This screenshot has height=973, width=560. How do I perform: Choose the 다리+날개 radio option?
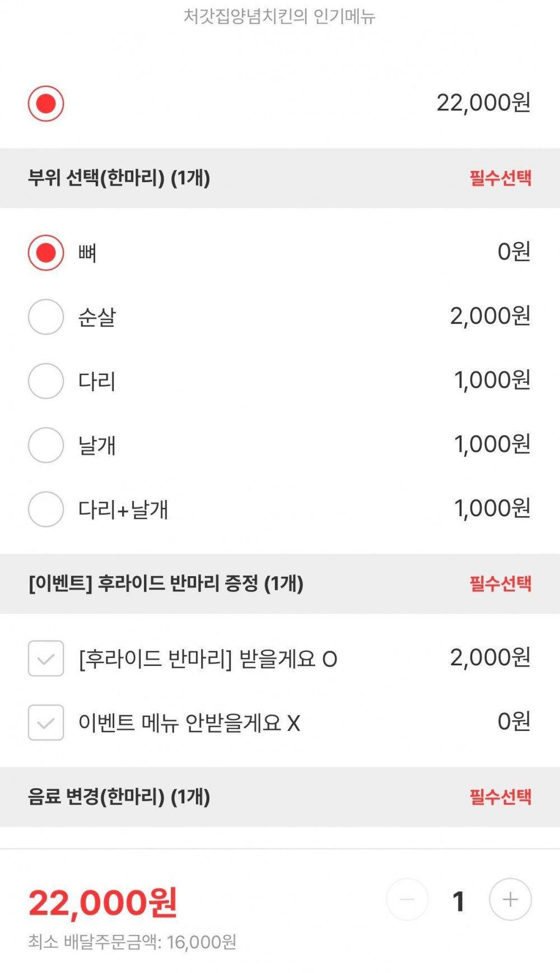click(46, 509)
